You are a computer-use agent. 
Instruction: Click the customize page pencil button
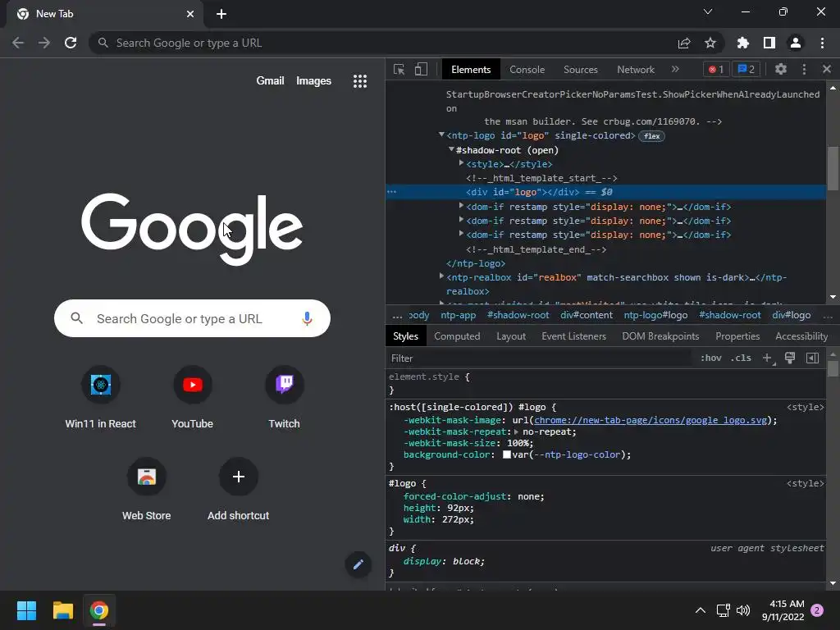coord(358,564)
